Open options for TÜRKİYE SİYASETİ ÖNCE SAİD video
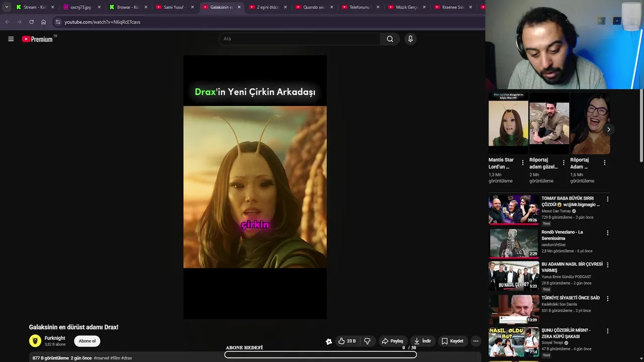This screenshot has width=644, height=362. [607, 298]
